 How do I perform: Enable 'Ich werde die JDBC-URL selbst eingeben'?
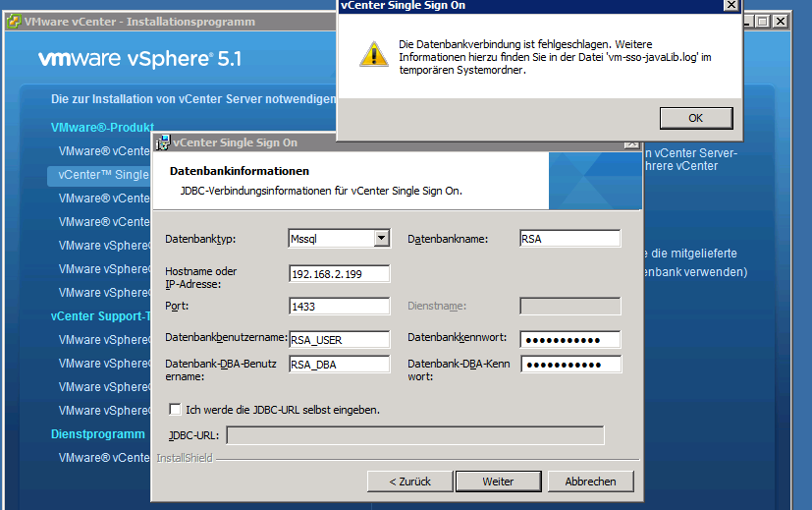[175, 410]
